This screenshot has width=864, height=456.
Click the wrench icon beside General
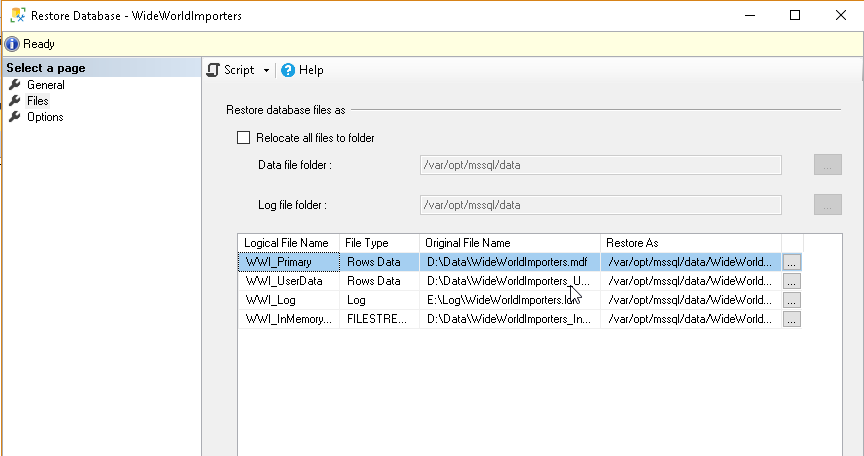point(14,85)
